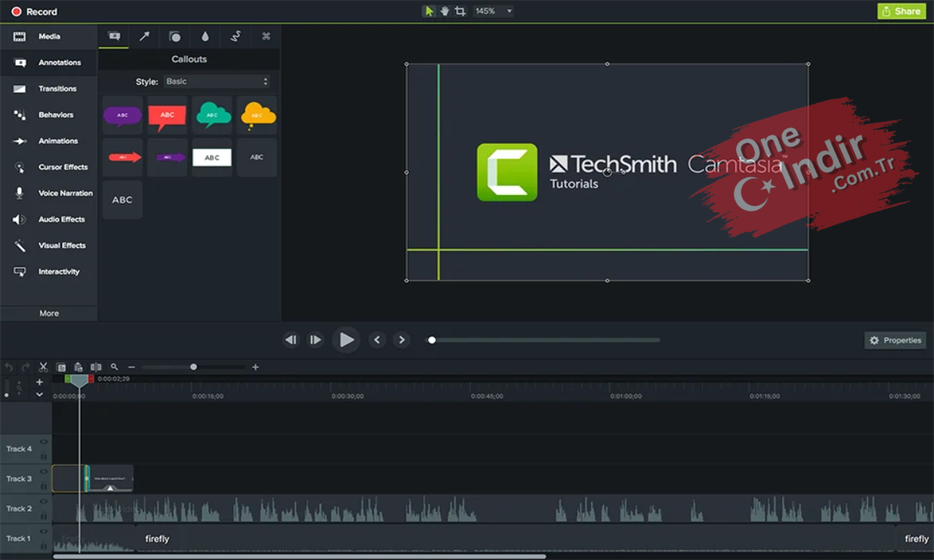Open the Style dropdown showing Basic
934x560 pixels.
click(x=216, y=81)
